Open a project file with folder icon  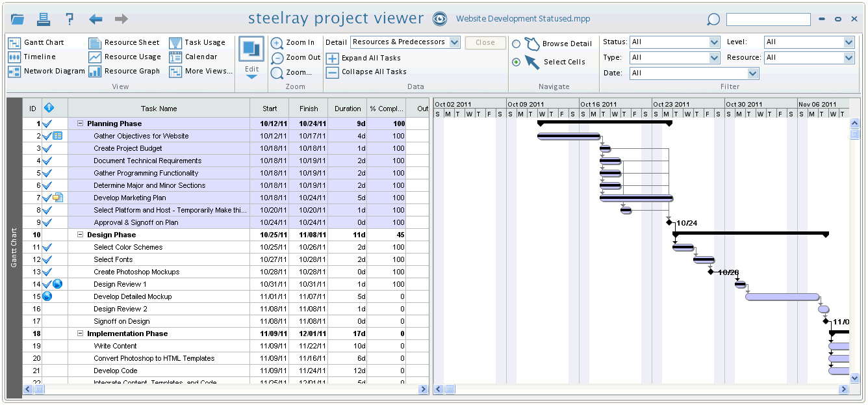pos(17,19)
